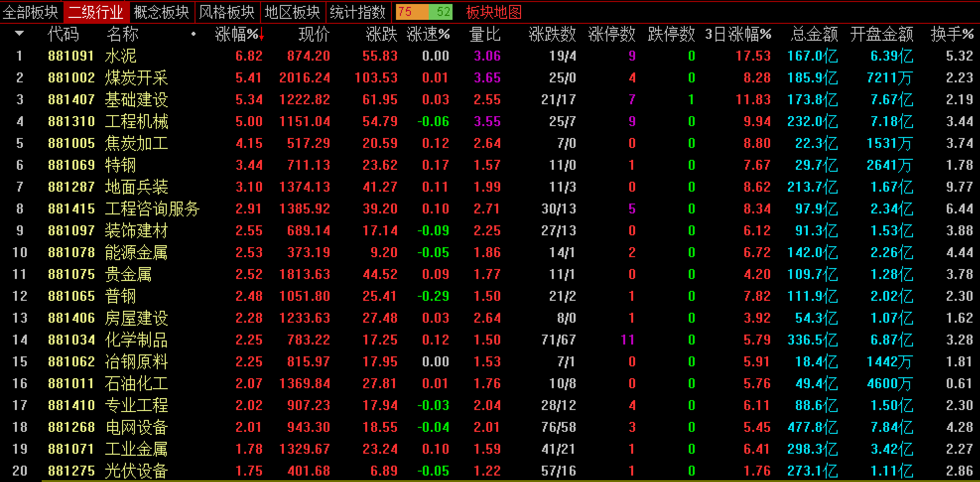
Task: Click the -0.29 speed value for 普钢
Action: coord(433,296)
